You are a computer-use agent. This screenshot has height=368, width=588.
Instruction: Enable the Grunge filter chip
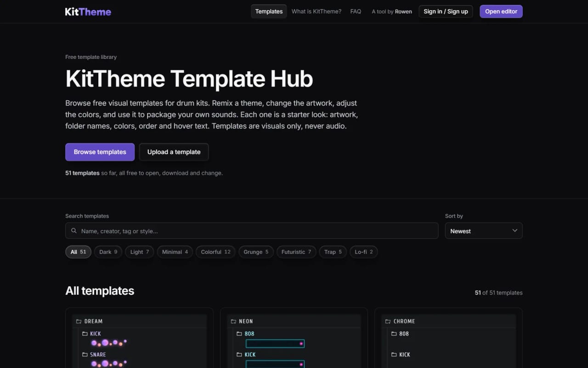click(x=256, y=252)
